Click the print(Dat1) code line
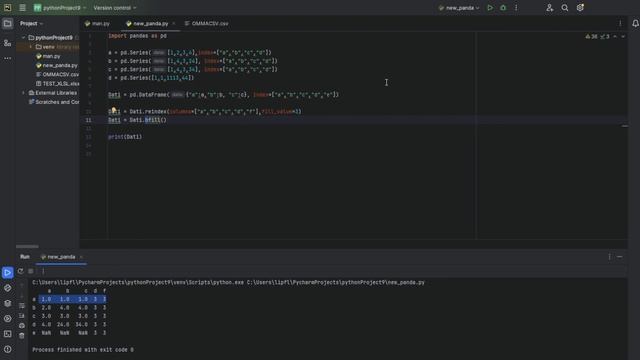Image resolution: width=640 pixels, height=360 pixels. point(125,137)
